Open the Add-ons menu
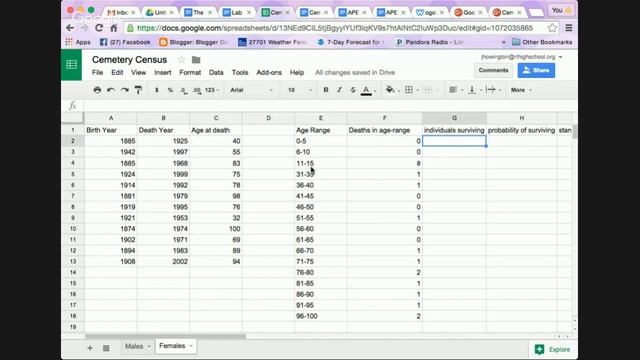Screen dimensions: 640x360 tap(269, 72)
